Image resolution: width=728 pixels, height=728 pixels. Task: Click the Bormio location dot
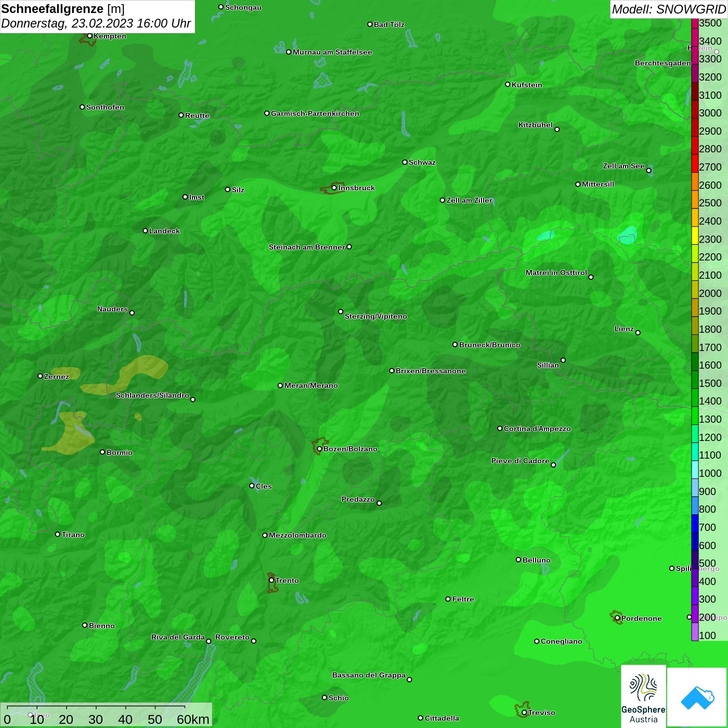102,452
